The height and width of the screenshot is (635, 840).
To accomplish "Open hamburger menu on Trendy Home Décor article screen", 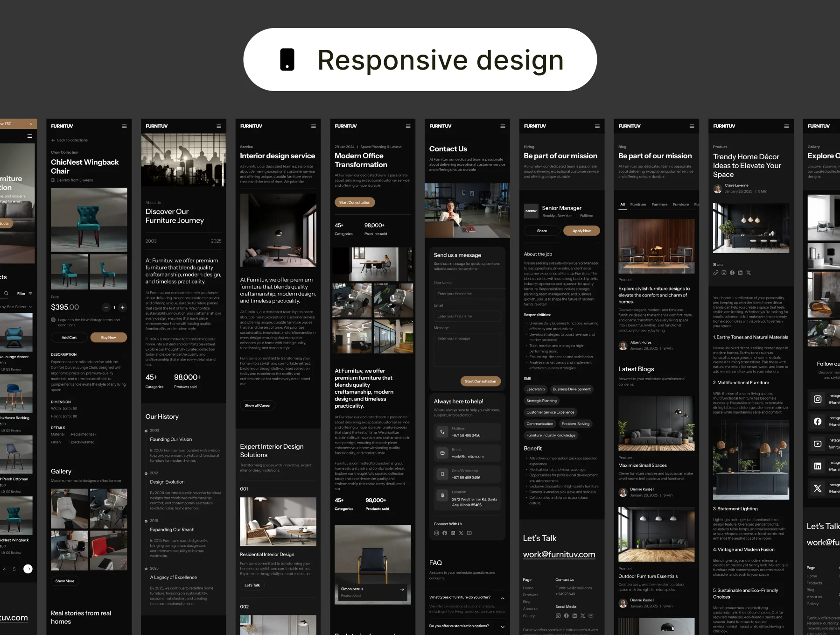I will [x=786, y=126].
